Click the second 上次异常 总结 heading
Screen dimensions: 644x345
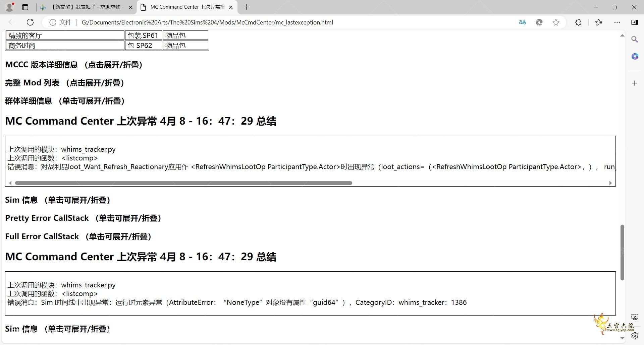pyautogui.click(x=141, y=257)
